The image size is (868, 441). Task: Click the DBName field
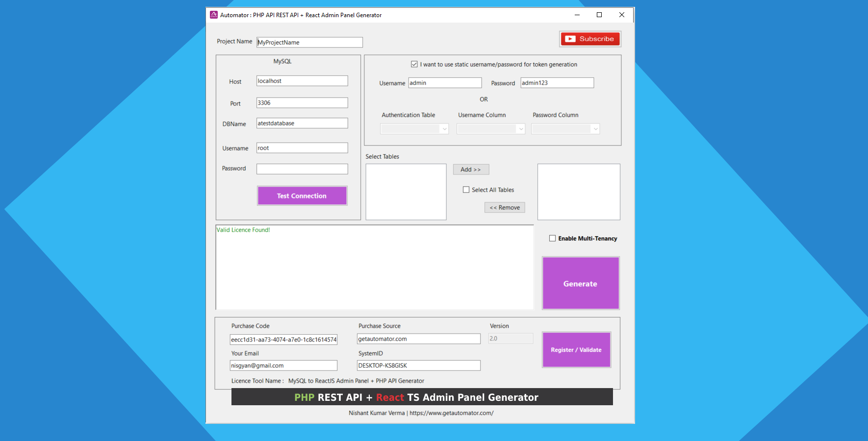coord(302,123)
